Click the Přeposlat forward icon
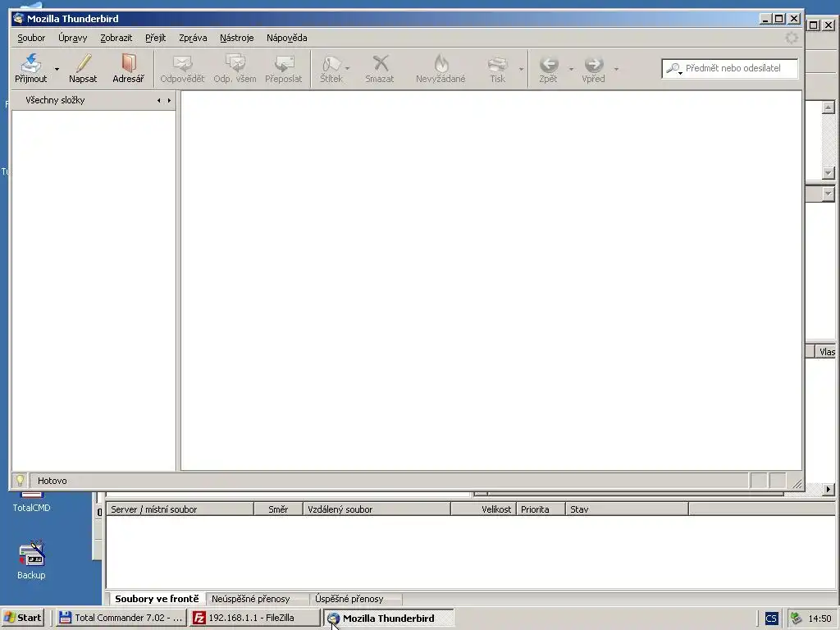Viewport: 840px width, 630px height. [x=284, y=64]
